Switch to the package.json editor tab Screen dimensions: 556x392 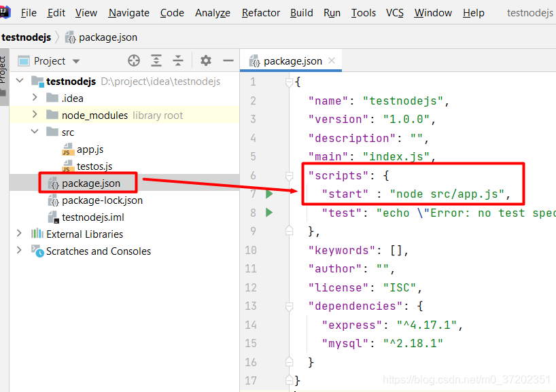291,60
